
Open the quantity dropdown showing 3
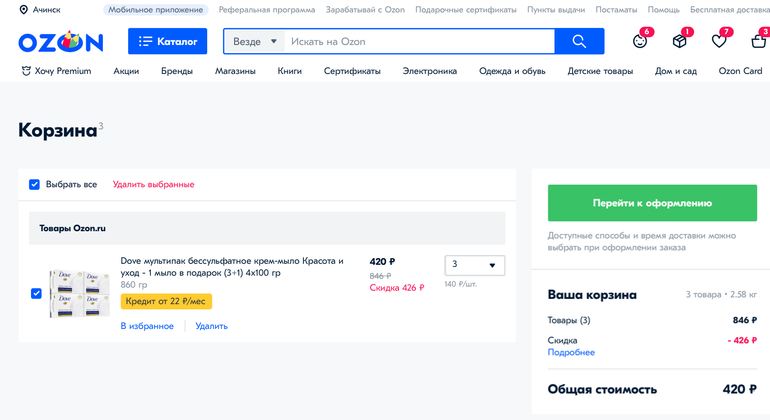pyautogui.click(x=474, y=265)
